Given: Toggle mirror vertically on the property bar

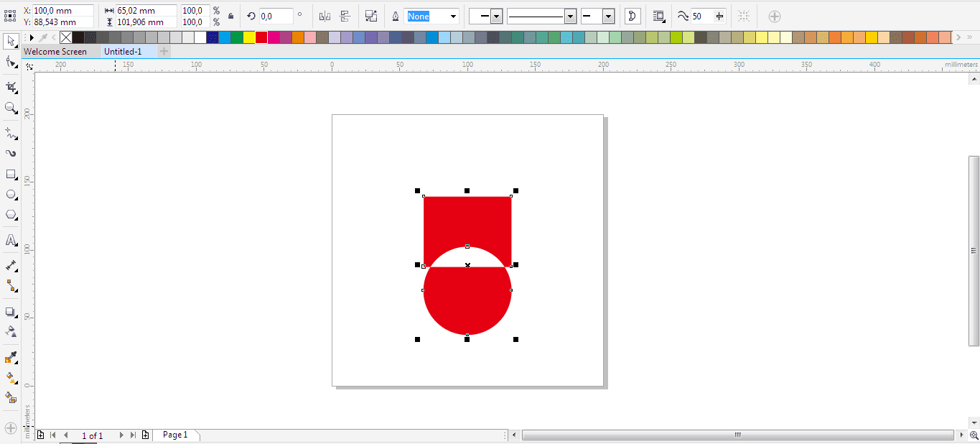Looking at the screenshot, I should point(345,16).
